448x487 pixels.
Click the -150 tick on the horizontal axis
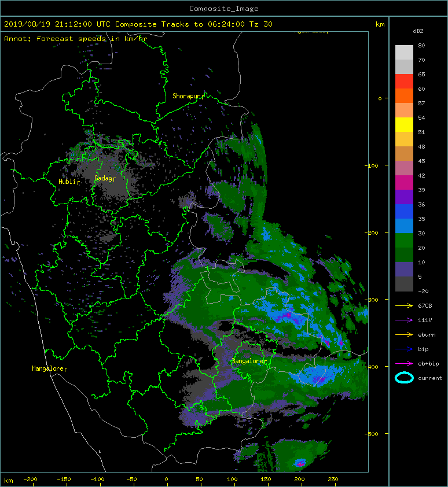64,479
